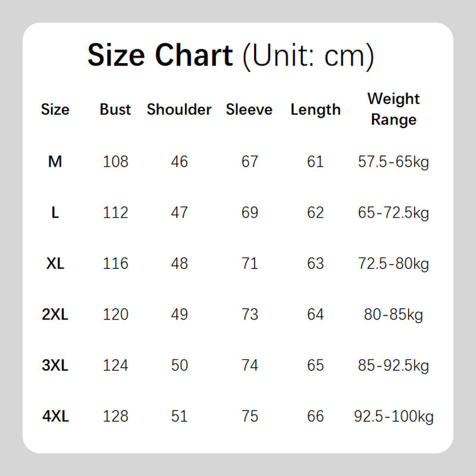This screenshot has width=476, height=476.
Task: Click the length value 66
Action: coord(315,416)
